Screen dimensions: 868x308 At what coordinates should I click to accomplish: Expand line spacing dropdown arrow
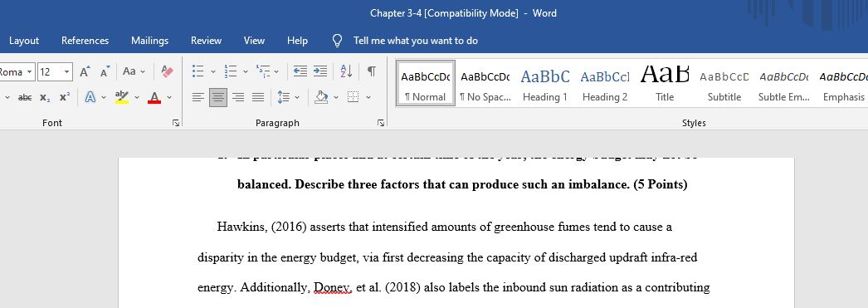pyautogui.click(x=297, y=97)
